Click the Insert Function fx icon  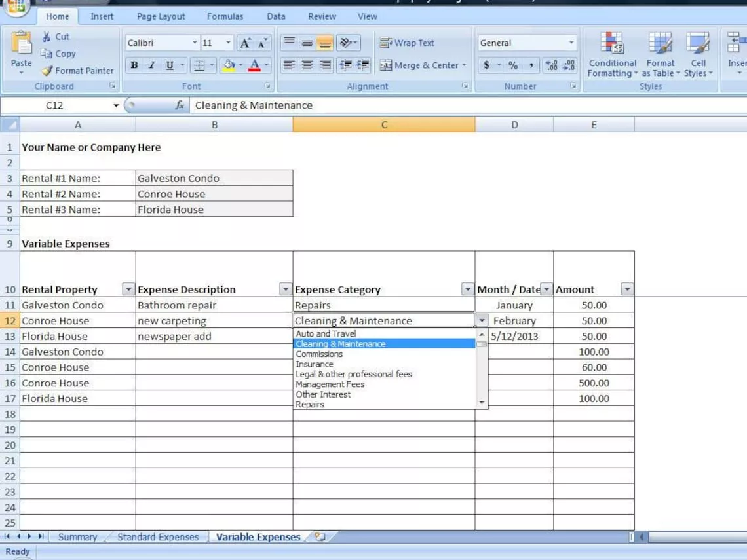pyautogui.click(x=180, y=105)
